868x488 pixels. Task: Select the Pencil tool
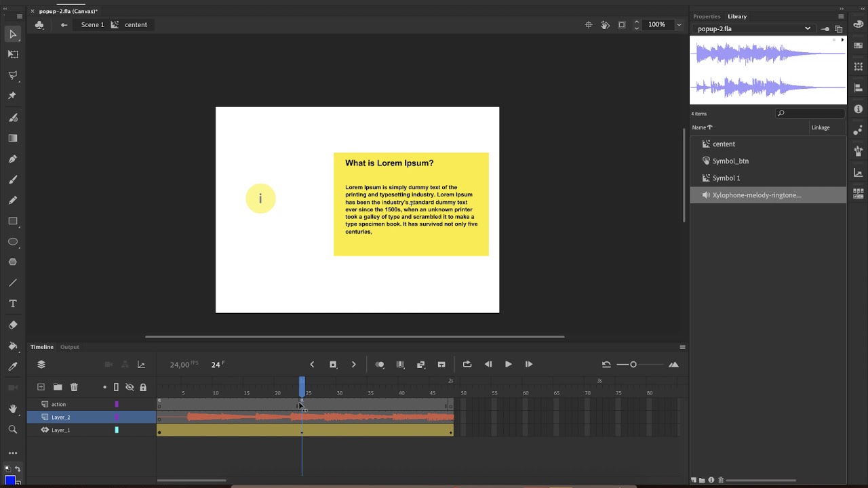click(x=13, y=200)
